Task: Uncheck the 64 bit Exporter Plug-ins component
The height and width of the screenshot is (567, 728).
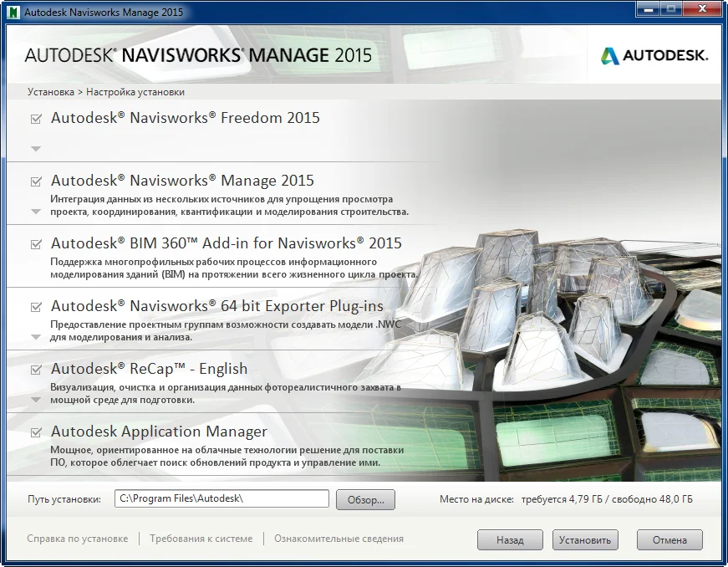Action: (x=36, y=307)
